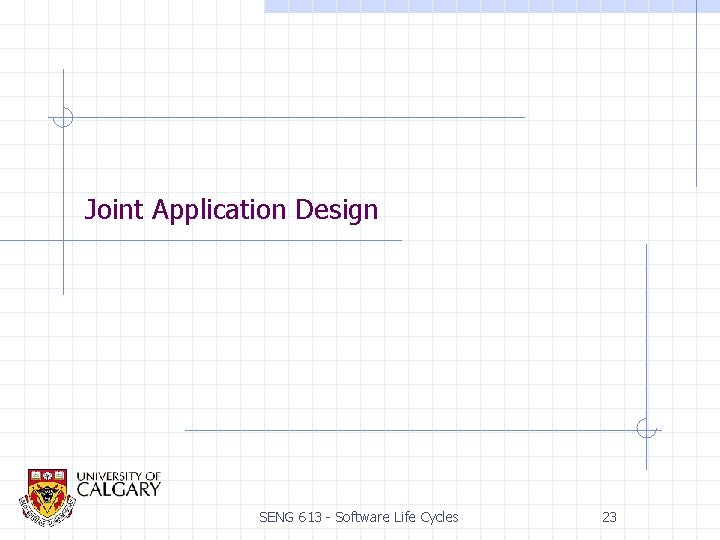Click the footer 'SENG 613 - Software Life Cycles'
720x540 pixels.
coord(359,518)
